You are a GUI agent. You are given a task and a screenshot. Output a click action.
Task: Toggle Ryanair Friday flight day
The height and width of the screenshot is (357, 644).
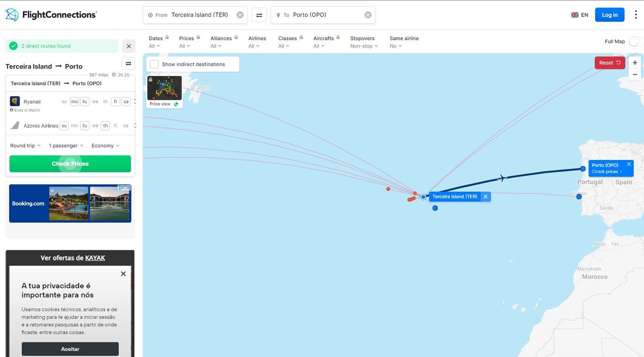(116, 101)
